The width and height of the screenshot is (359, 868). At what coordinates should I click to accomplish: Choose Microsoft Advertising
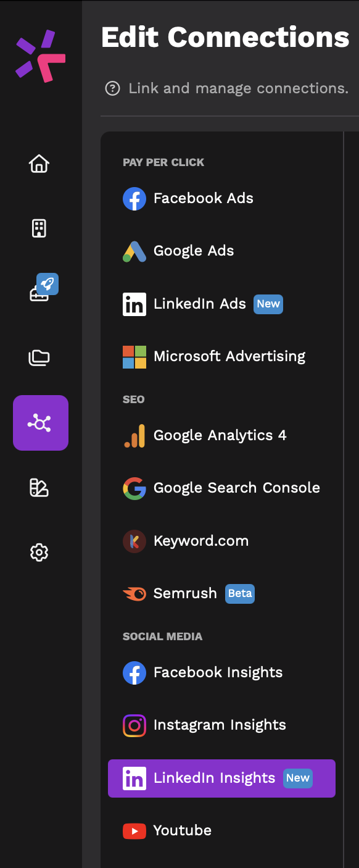[x=221, y=357]
